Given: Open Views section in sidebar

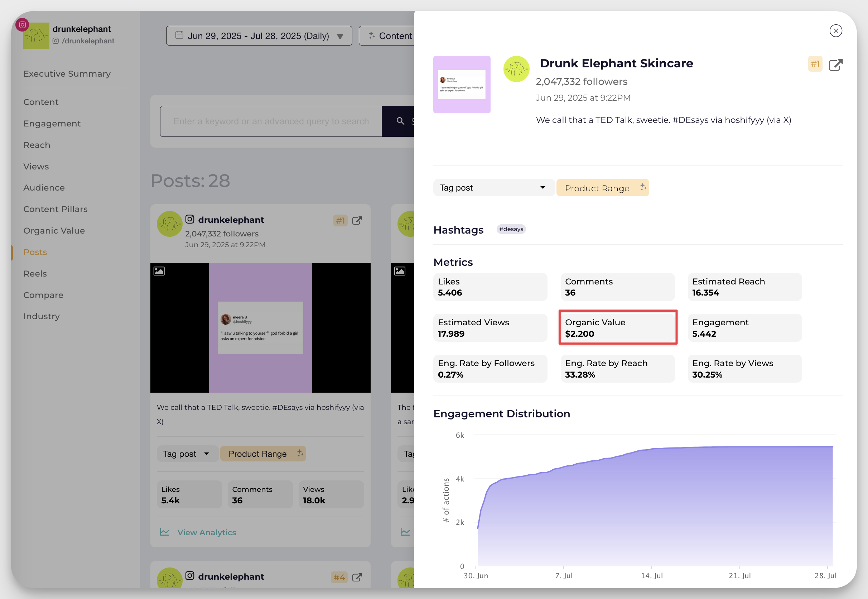Looking at the screenshot, I should pos(36,166).
